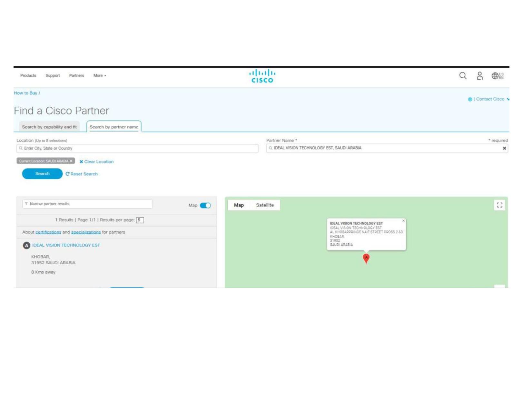Open the specializations link

pos(86,232)
